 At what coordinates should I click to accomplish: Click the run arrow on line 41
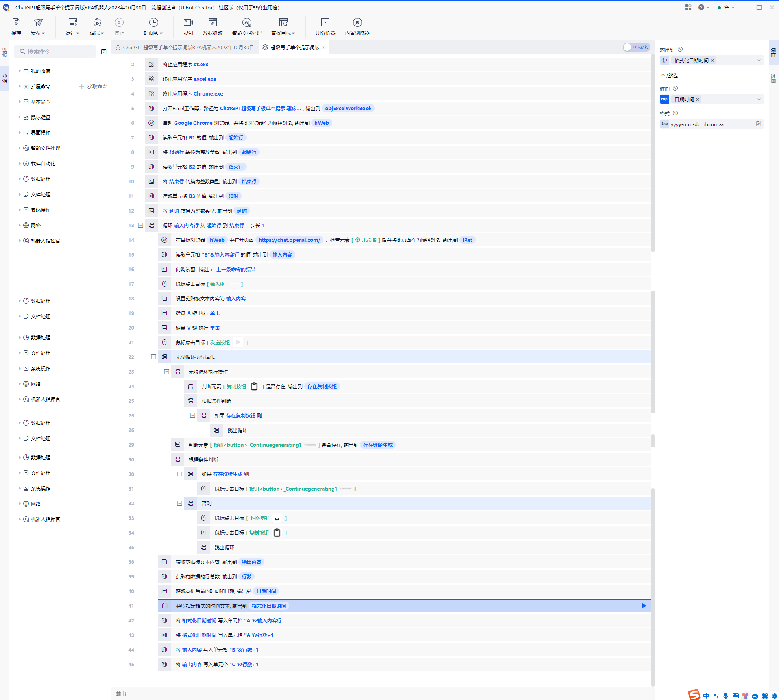[644, 606]
